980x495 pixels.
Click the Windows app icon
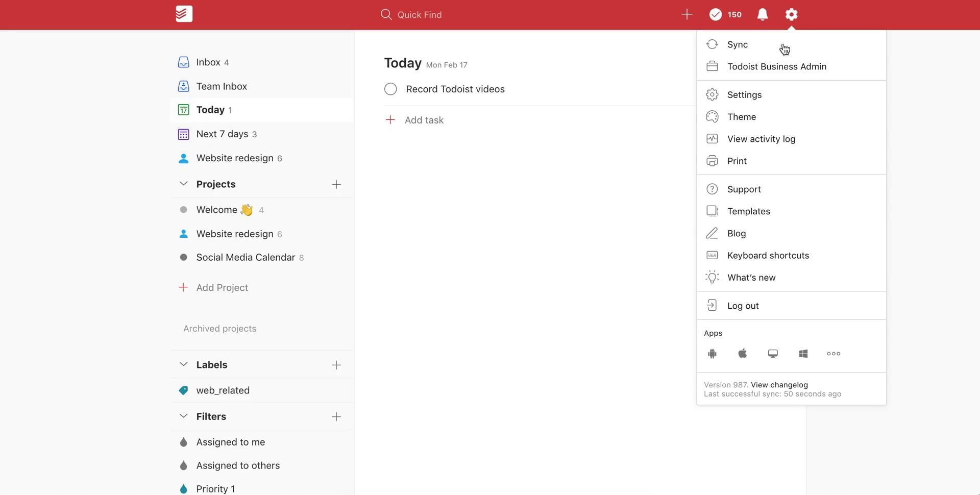point(803,354)
